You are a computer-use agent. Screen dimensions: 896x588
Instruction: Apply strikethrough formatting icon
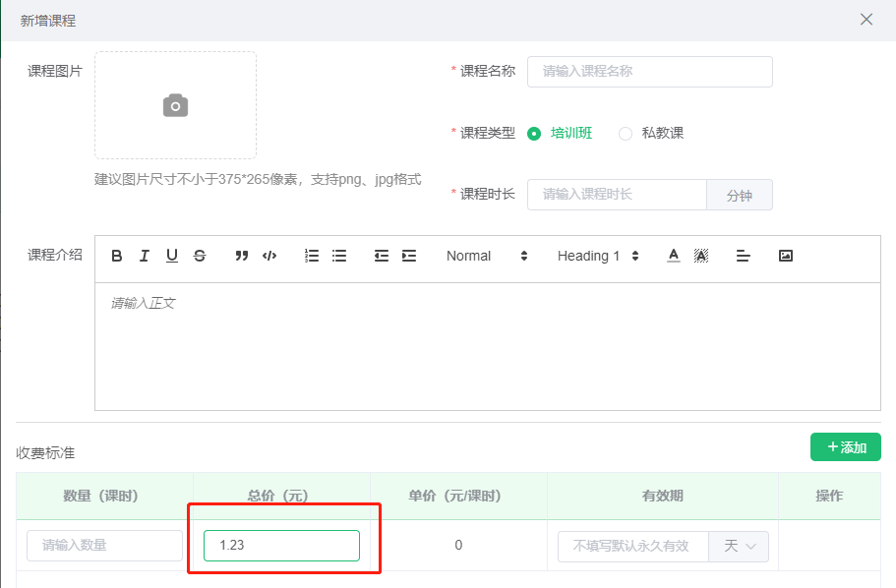(x=200, y=256)
